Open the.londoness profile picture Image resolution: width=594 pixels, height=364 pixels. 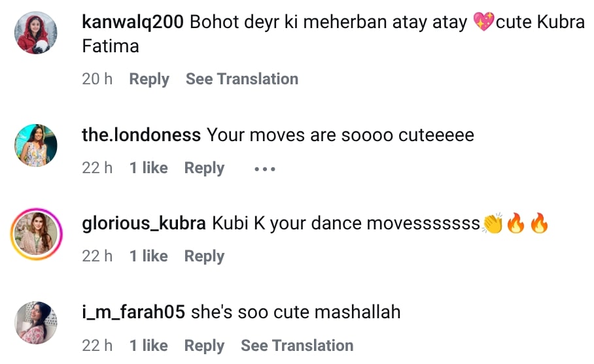(36, 146)
